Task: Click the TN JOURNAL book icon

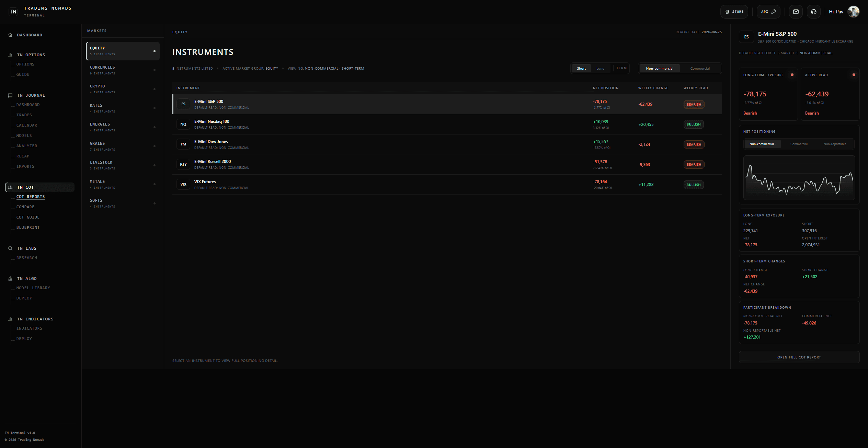Action: [10, 95]
